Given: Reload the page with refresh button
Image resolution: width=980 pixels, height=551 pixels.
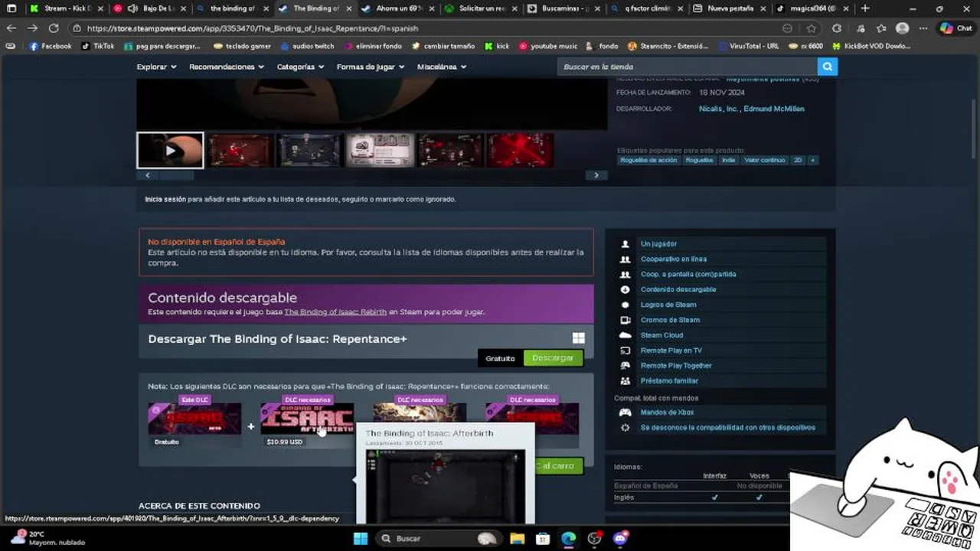Looking at the screenshot, I should [x=54, y=28].
